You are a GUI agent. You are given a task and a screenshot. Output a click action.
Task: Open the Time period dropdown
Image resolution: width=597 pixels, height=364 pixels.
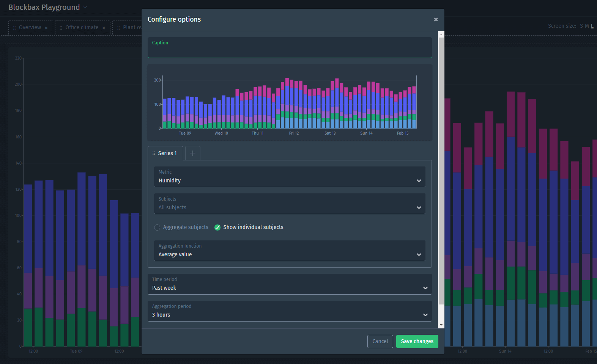(x=289, y=284)
